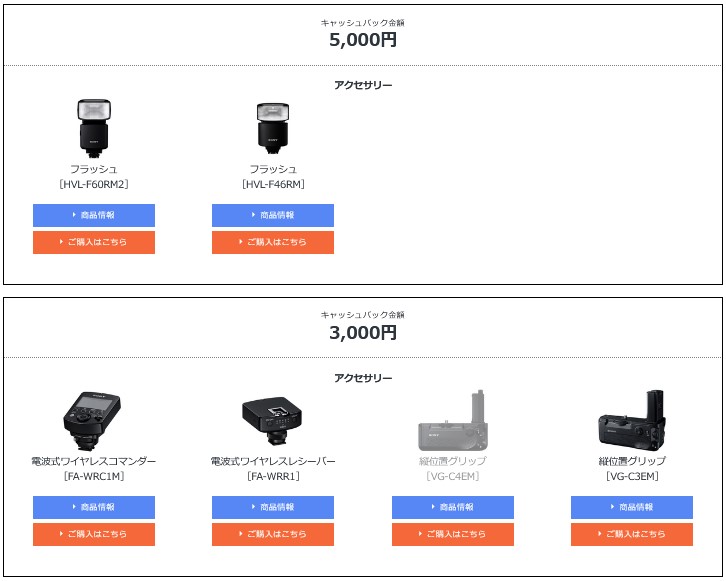Open 商品情報 for FA-WRR1 receiver
Image resolution: width=726 pixels, height=581 pixels.
tap(273, 507)
